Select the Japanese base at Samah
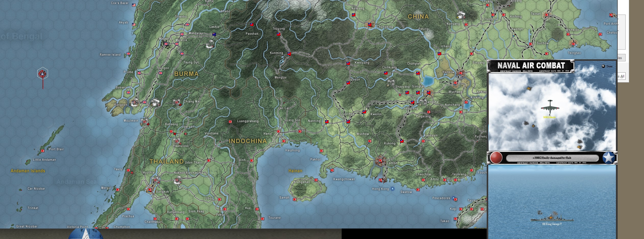The image size is (644, 239). [x=294, y=199]
